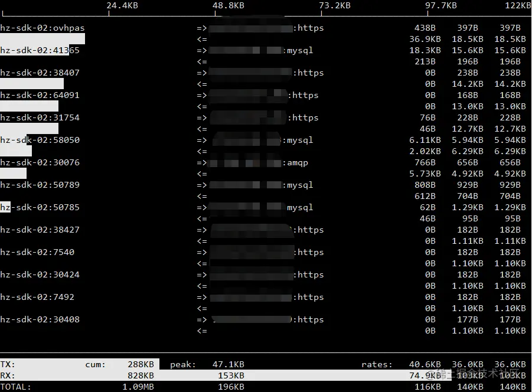Select the host text hz-sdk-02:ovhpas
The height and width of the screenshot is (392, 532).
click(x=43, y=28)
